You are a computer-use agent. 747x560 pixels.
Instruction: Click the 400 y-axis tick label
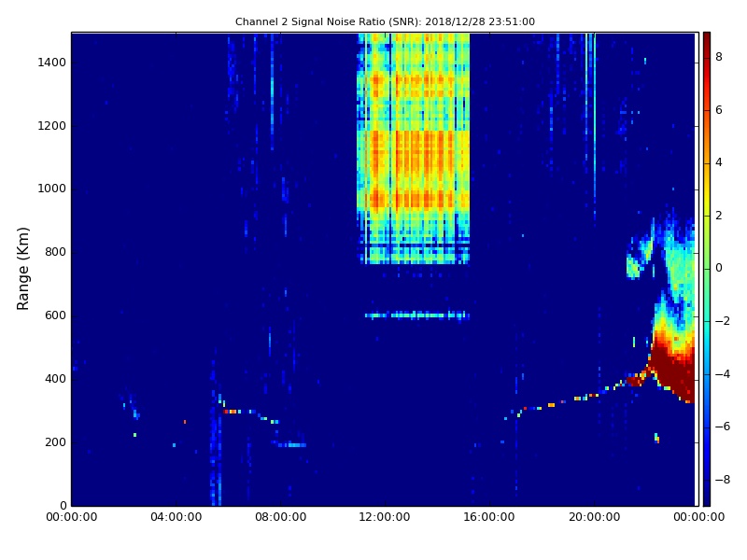click(x=55, y=379)
